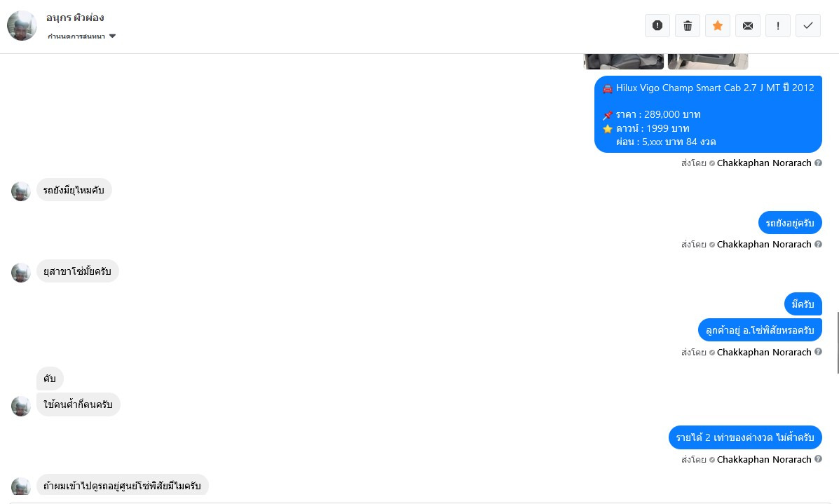Click help icon under 'รถยังอยู่ครับ' message
Screen dimensions: 839x504
coord(818,244)
